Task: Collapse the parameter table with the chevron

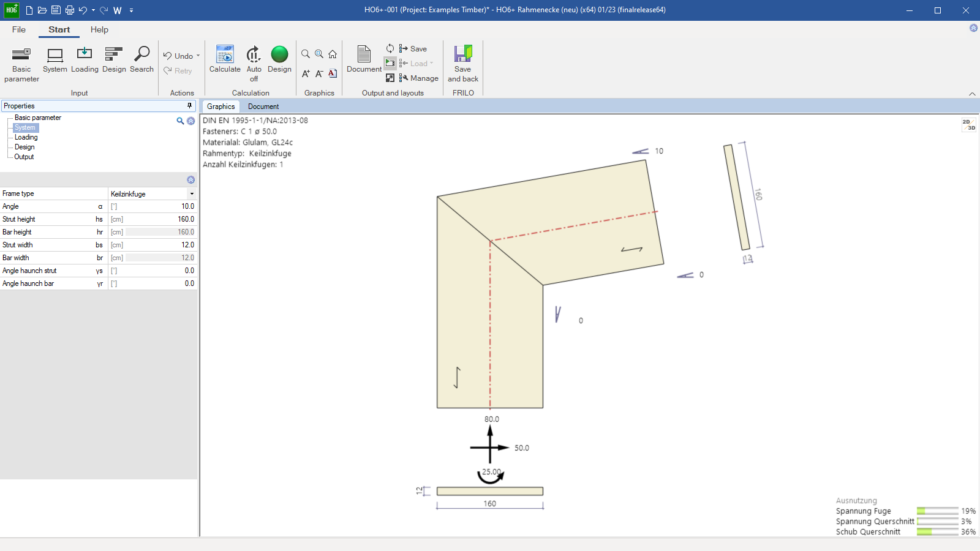Action: (x=191, y=180)
